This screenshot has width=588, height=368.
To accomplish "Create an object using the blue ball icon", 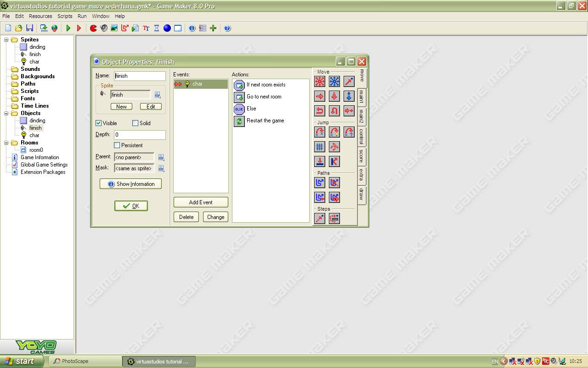I will point(167,28).
